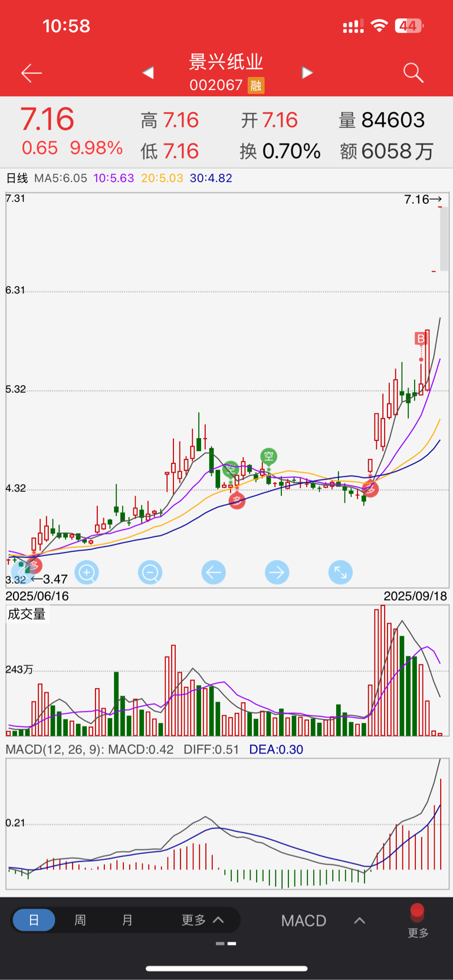Go to next stock with right triangle
Image resolution: width=453 pixels, height=980 pixels.
pyautogui.click(x=307, y=73)
